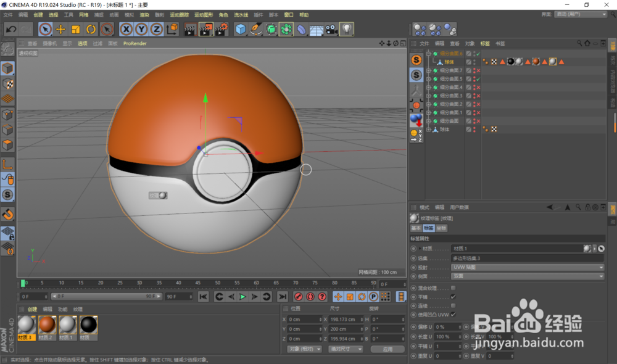Toggle the X axis lock button
The image size is (617, 364).
pyautogui.click(x=126, y=29)
